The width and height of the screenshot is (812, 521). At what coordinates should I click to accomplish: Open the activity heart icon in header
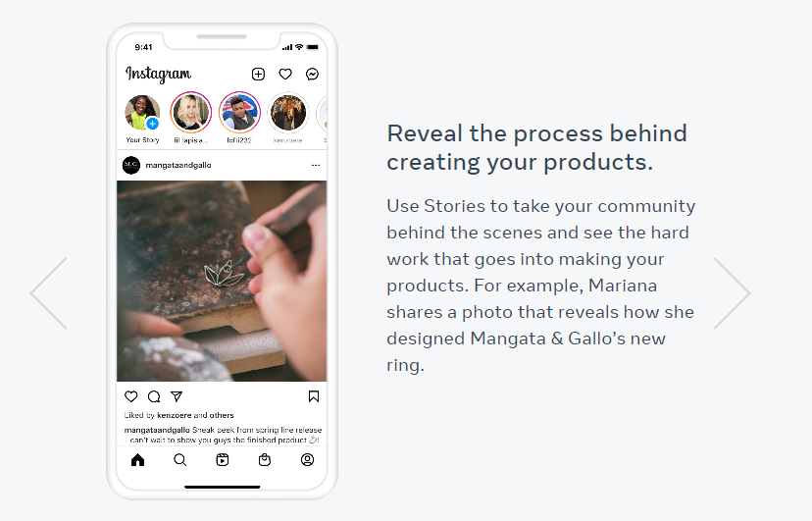285,74
